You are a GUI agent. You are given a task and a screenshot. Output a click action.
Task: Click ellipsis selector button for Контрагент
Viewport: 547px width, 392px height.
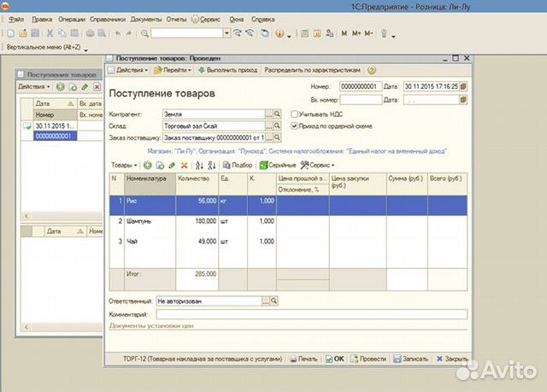pyautogui.click(x=269, y=114)
